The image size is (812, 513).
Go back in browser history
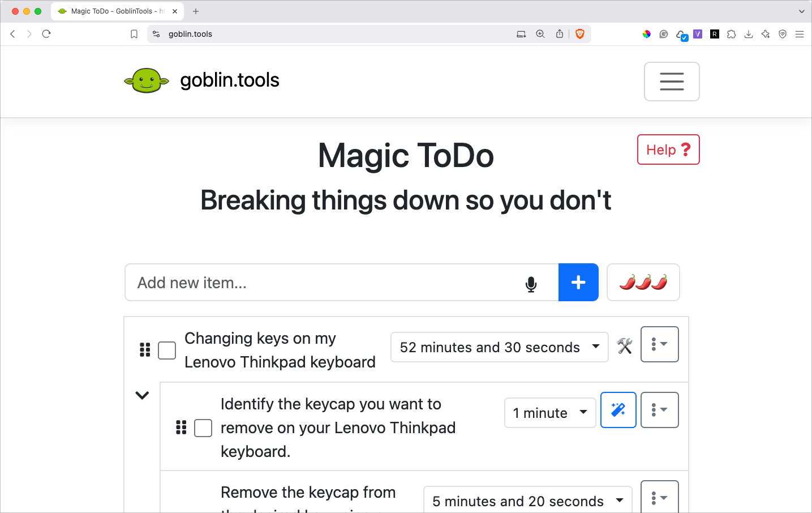click(12, 34)
